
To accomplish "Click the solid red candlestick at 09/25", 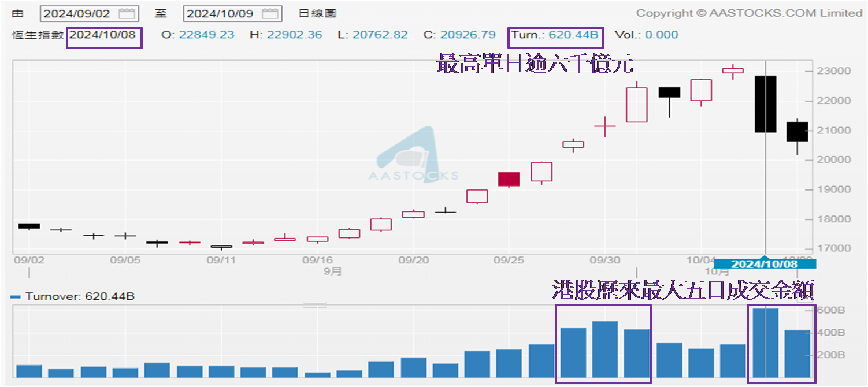I will tap(509, 179).
